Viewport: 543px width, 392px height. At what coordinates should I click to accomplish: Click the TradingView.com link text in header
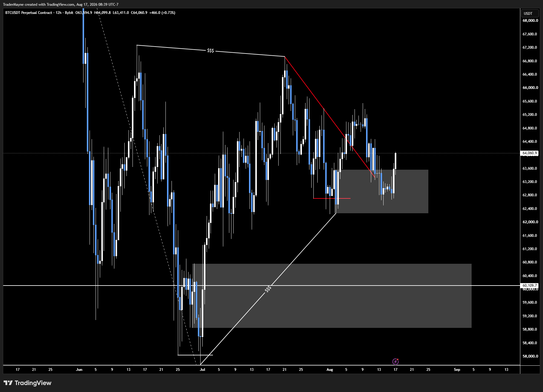(61, 5)
